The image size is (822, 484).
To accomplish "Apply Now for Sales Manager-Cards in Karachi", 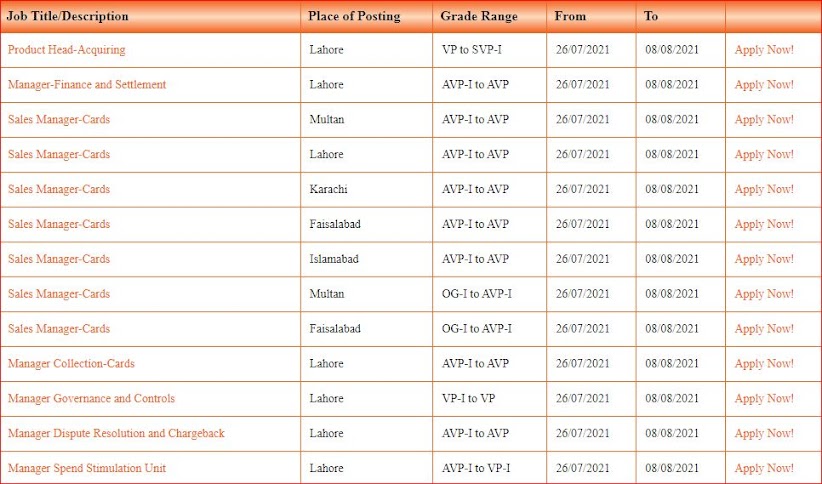I will tap(764, 189).
